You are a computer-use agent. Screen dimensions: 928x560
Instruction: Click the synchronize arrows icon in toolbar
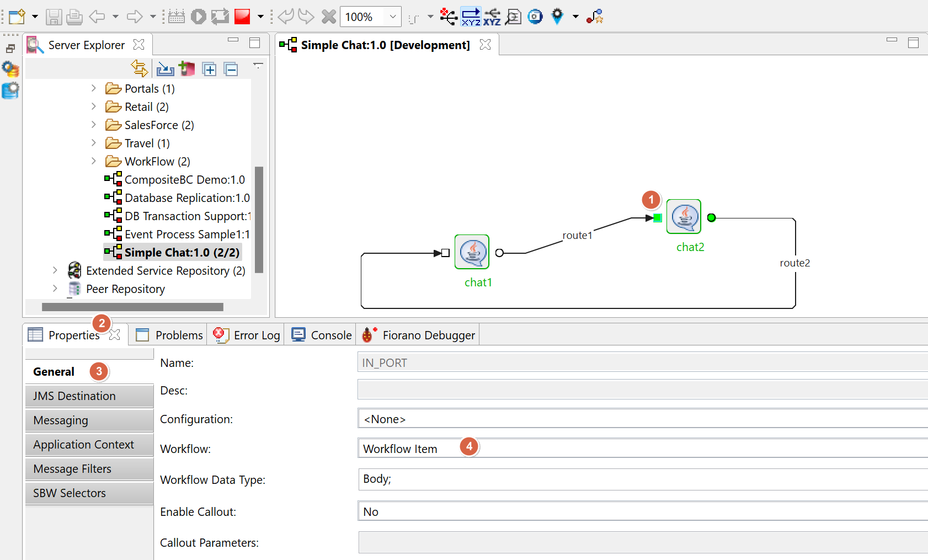[220, 17]
